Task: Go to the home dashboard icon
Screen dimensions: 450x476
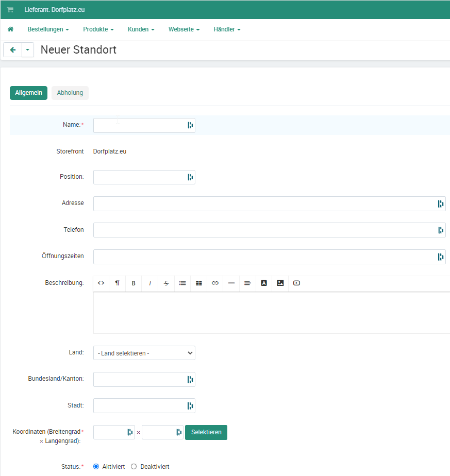Action: (x=11, y=29)
